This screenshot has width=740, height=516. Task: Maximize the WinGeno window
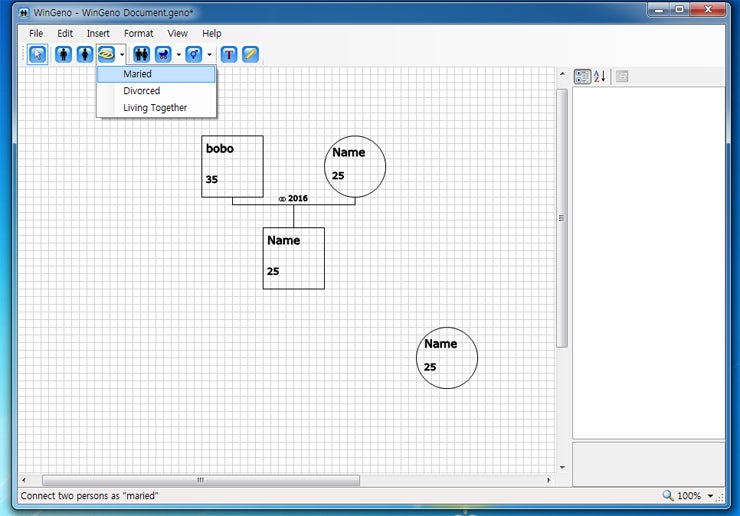[x=680, y=9]
